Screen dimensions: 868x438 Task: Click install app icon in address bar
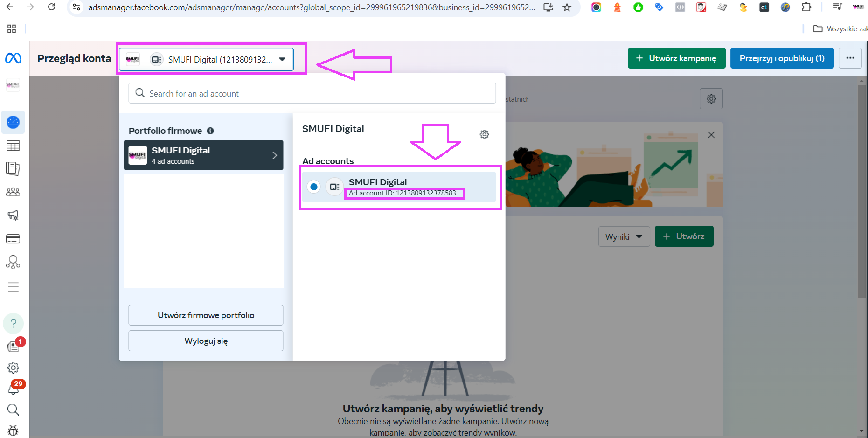coord(548,7)
